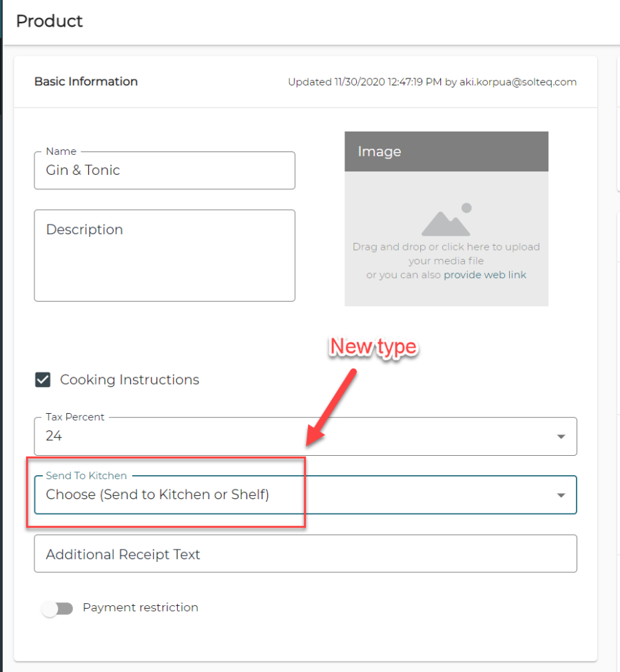This screenshot has height=672, width=620.
Task: Follow the provide web link hyperlink
Action: 484,275
